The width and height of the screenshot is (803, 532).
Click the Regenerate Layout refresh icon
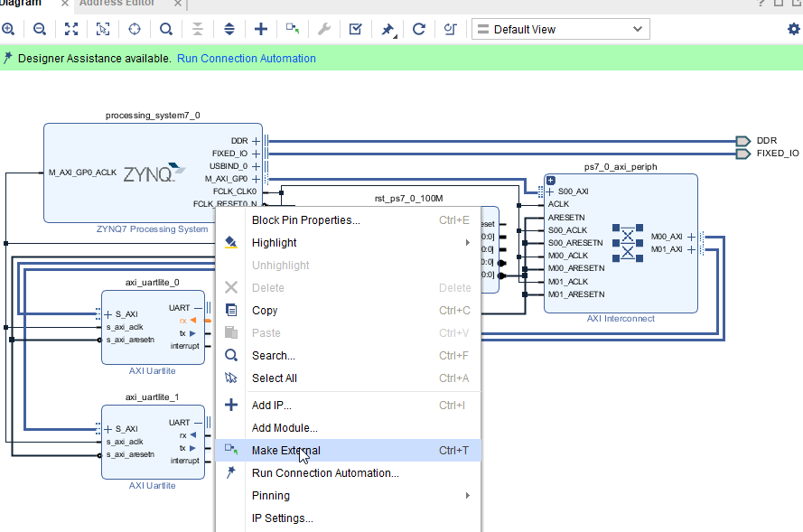pyautogui.click(x=419, y=29)
